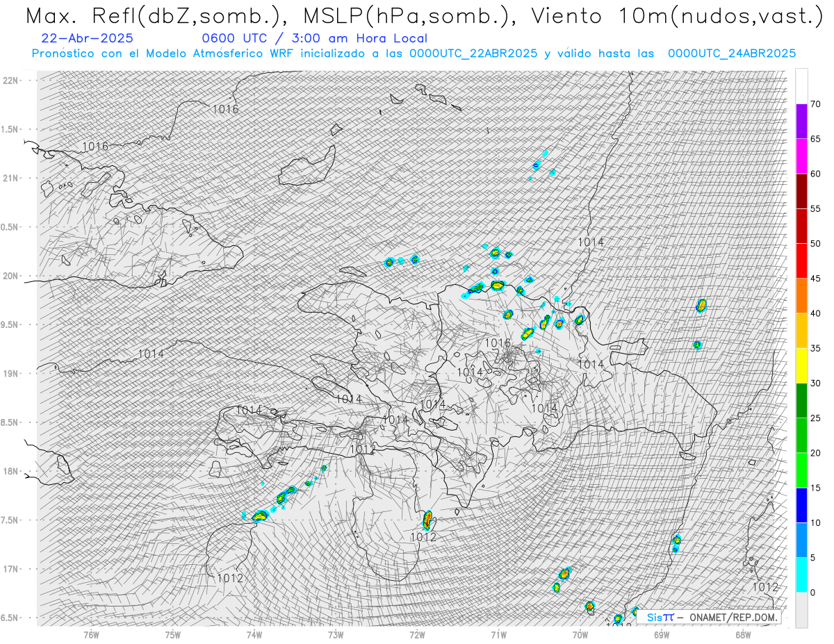Click the 1014 label near the 20.5N isobar
This screenshot has width=834, height=644.
tap(591, 242)
